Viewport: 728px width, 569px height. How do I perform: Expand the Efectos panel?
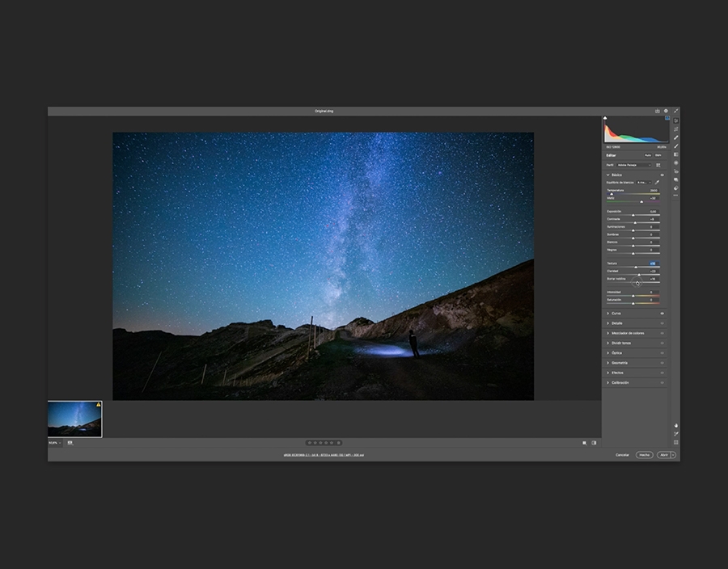607,373
